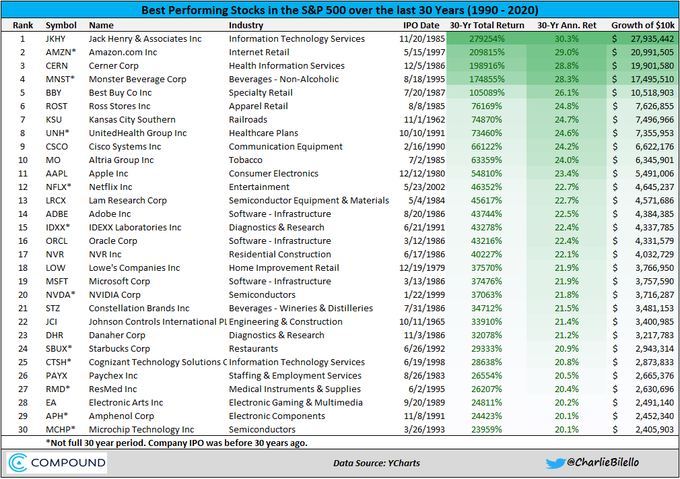Click the 30-Yr Ann. Ret header
This screenshot has height=479, width=680.
(567, 25)
